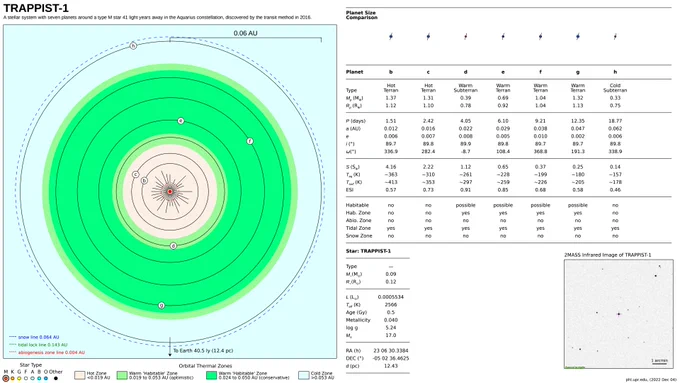Select the O star type circle
The width and height of the screenshot is (680, 383).
46,378
